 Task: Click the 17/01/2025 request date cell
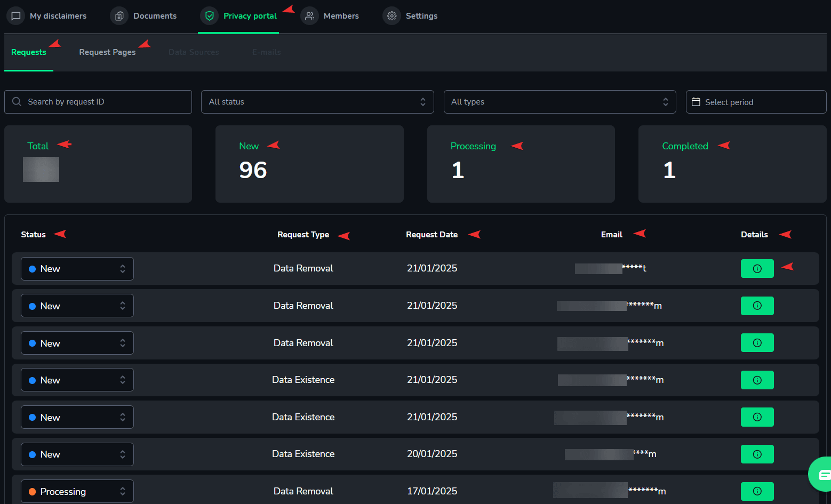pos(432,491)
